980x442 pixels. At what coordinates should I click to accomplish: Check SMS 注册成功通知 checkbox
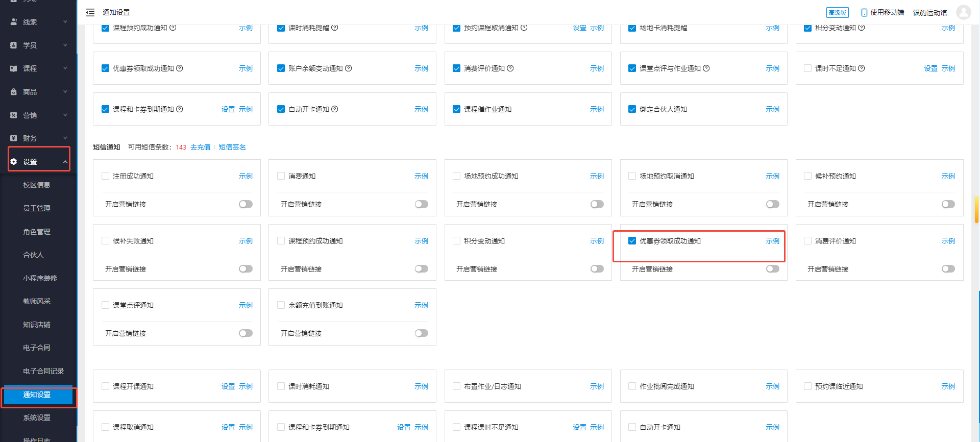105,176
